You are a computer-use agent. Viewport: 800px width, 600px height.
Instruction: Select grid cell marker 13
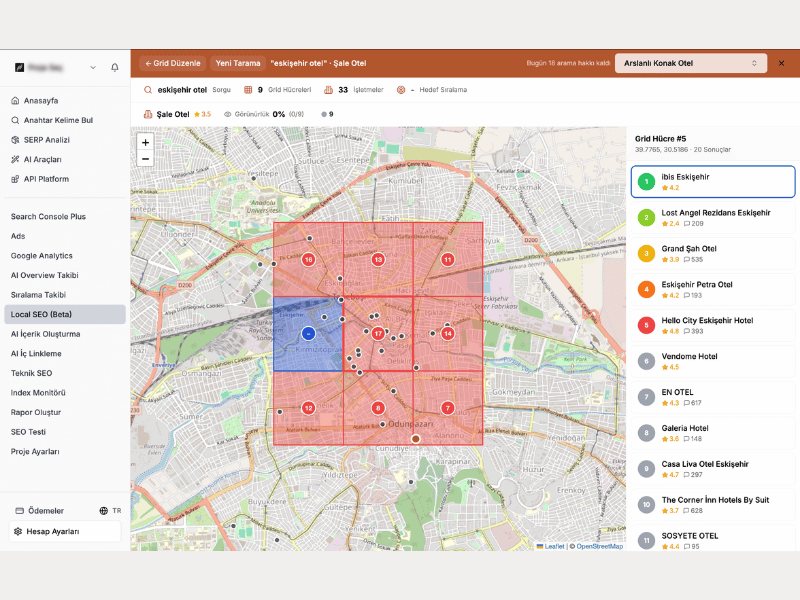coord(378,259)
